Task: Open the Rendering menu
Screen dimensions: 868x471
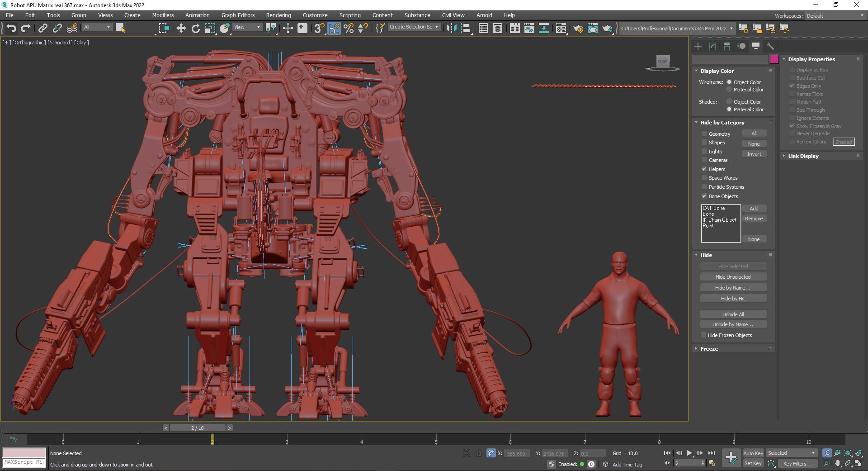Action: point(278,15)
